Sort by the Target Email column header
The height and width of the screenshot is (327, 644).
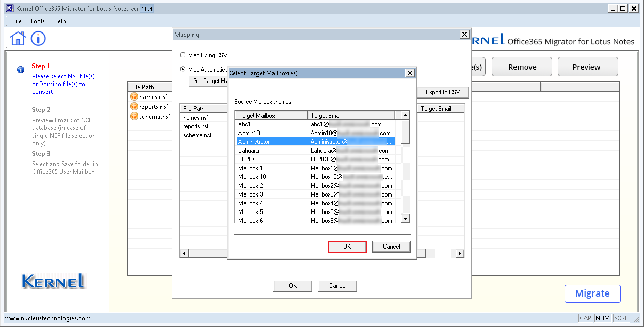[x=351, y=116]
